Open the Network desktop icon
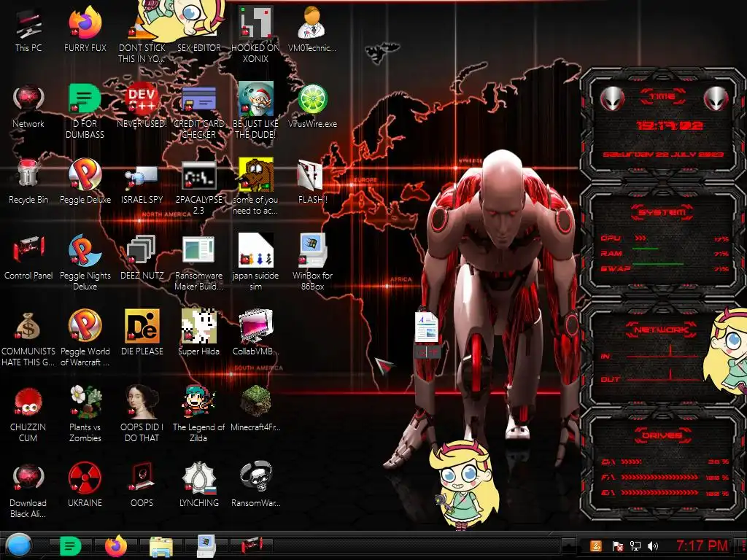Image resolution: width=747 pixels, height=560 pixels. click(28, 106)
